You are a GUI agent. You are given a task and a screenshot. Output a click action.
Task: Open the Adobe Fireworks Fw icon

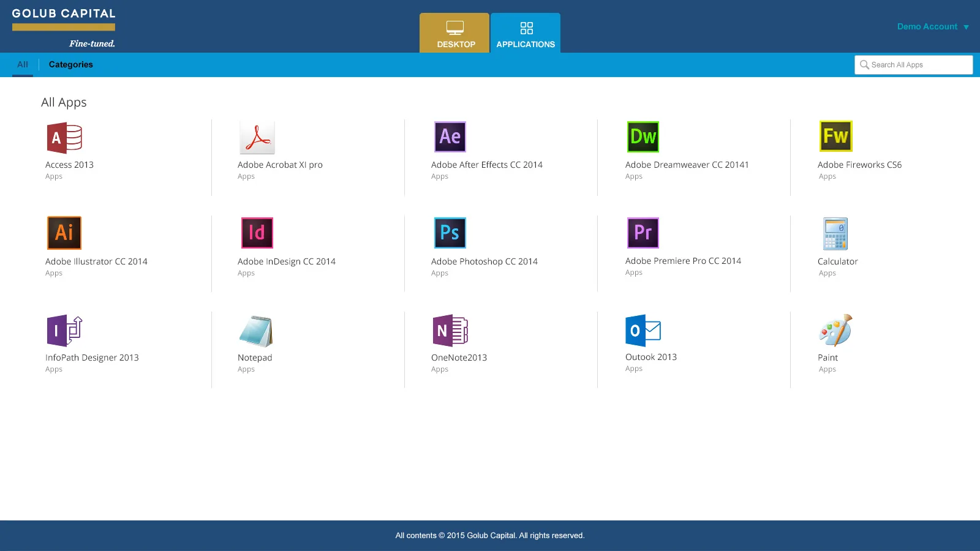836,136
